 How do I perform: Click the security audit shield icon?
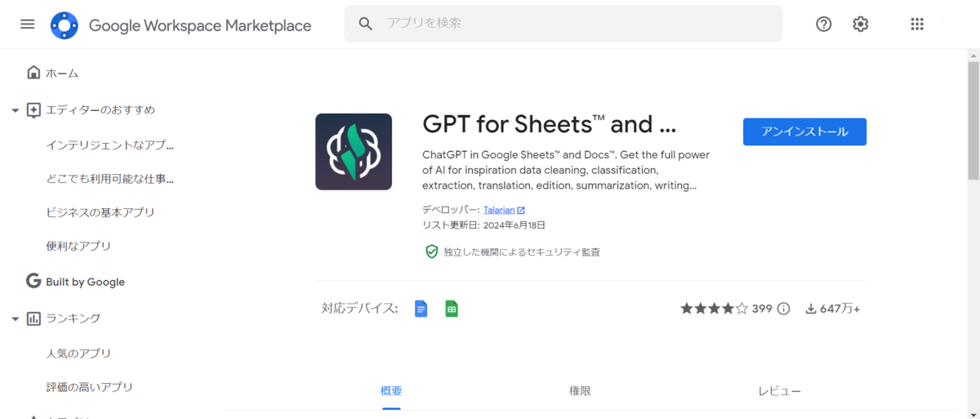click(432, 252)
